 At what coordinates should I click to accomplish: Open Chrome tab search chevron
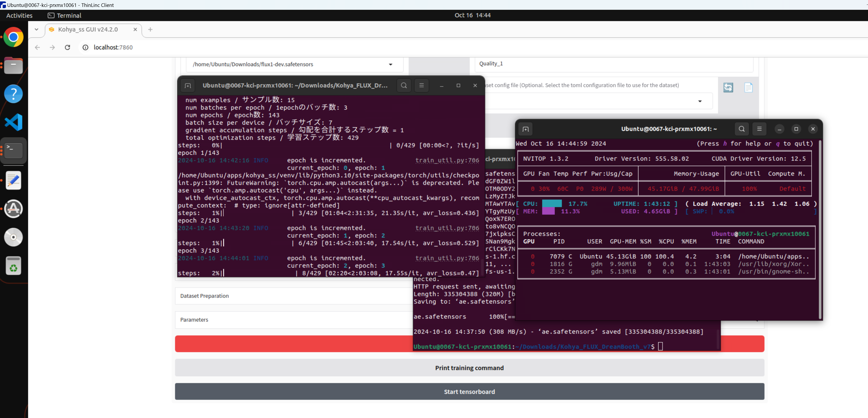point(36,30)
